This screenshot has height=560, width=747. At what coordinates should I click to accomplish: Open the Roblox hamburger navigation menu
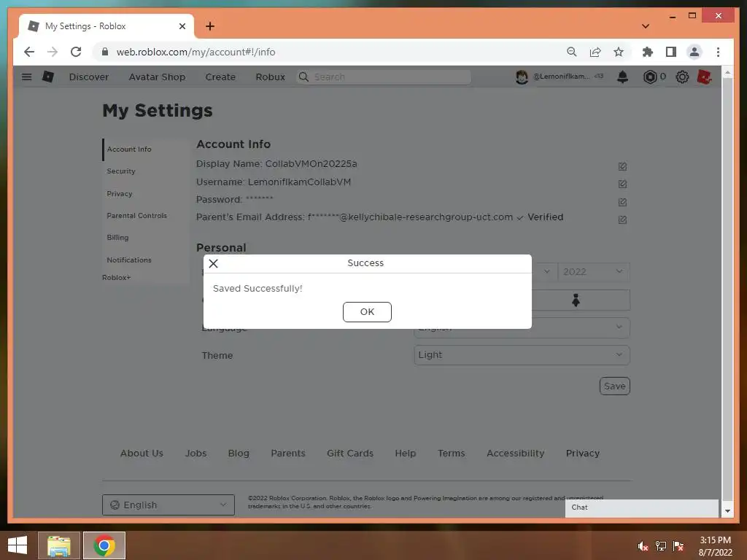(x=27, y=77)
